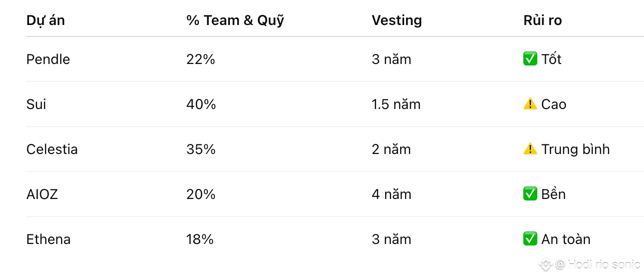Select the Celestia project name

pos(52,149)
